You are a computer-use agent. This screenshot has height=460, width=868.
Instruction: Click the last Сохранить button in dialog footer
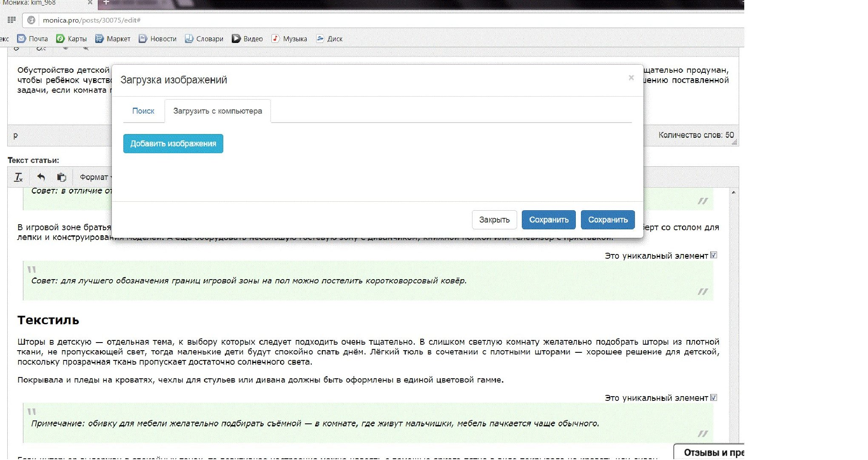608,220
